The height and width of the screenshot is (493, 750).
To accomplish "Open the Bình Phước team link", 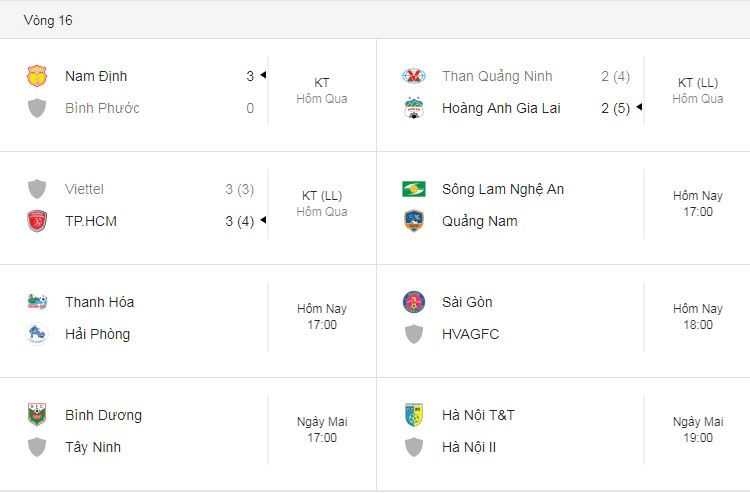I will [102, 108].
